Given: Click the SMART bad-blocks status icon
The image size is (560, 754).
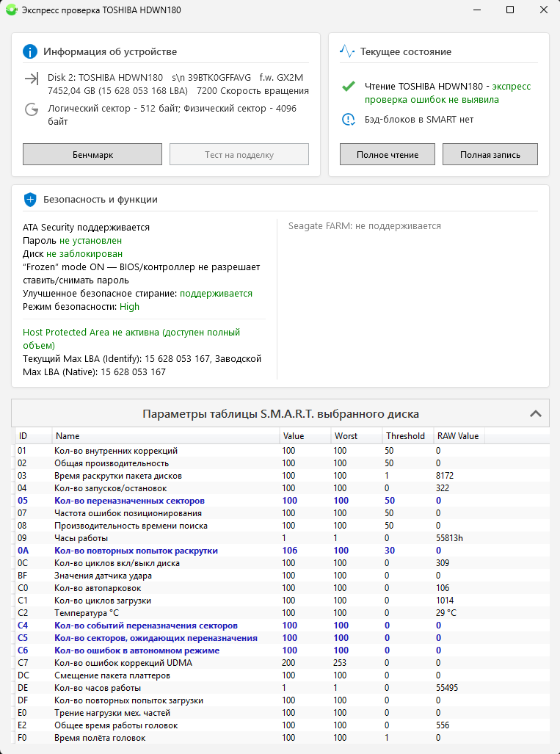Looking at the screenshot, I should (349, 119).
